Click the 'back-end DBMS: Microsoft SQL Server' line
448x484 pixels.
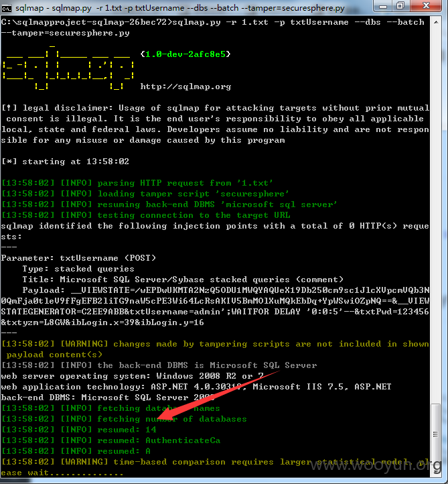(108, 398)
